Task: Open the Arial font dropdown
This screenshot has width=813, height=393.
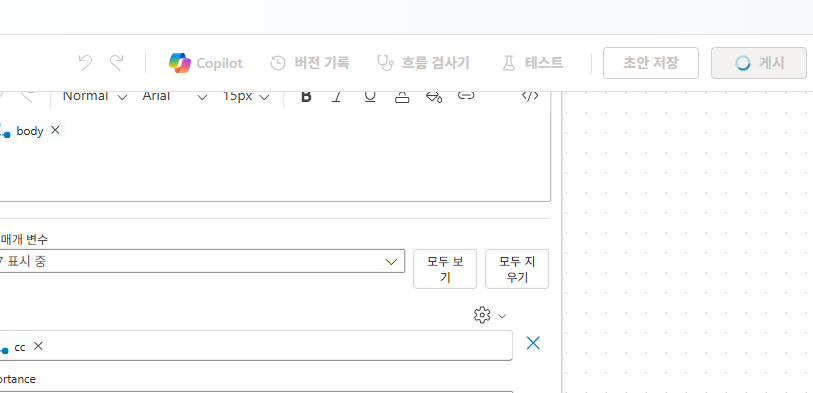Action: coord(175,97)
